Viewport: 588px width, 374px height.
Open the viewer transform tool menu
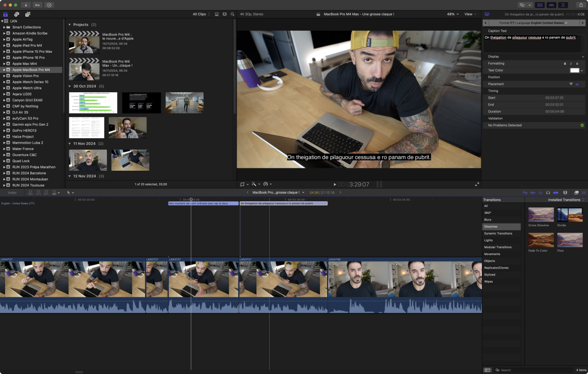click(244, 184)
